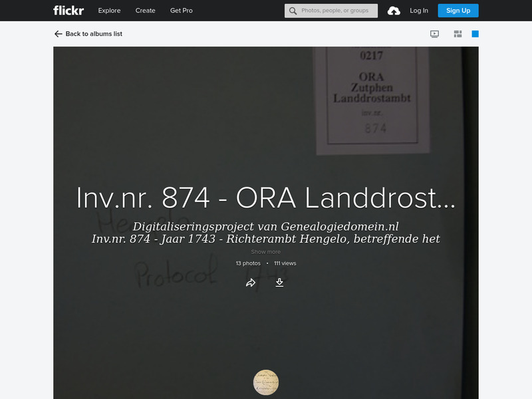View the 13 photos count link

coord(247,263)
